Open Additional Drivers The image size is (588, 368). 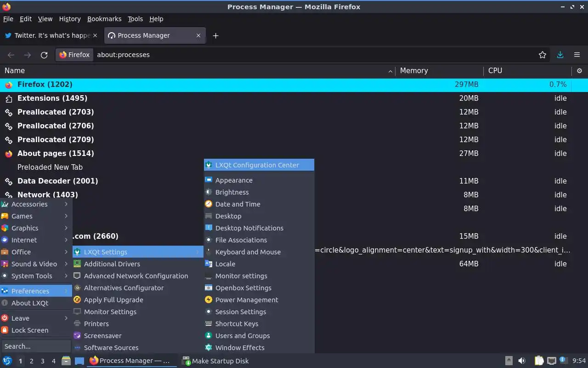(x=138, y=264)
